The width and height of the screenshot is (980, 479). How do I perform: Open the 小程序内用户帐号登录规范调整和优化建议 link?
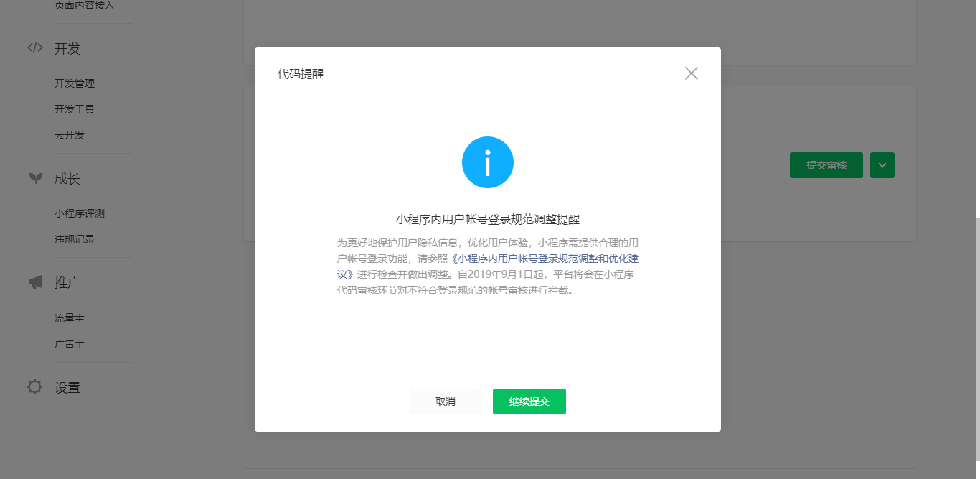[488, 266]
